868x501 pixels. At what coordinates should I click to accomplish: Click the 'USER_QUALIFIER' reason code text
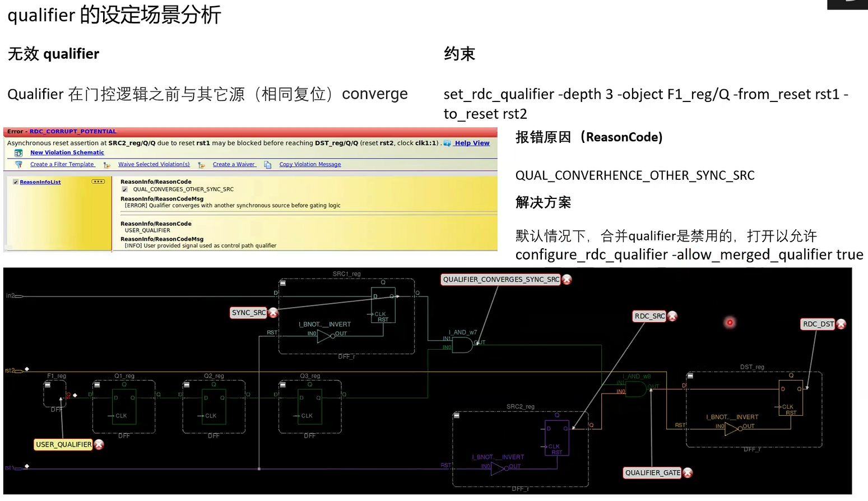coord(147,230)
